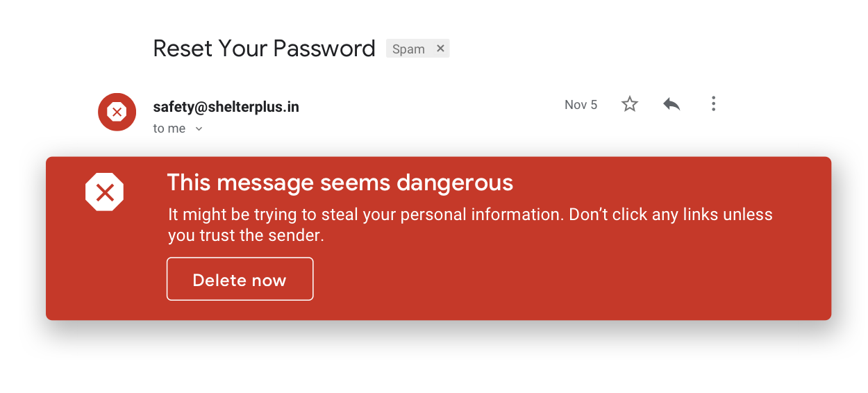Remove the Spam label with X
Screen dimensions: 868x393
click(x=440, y=49)
